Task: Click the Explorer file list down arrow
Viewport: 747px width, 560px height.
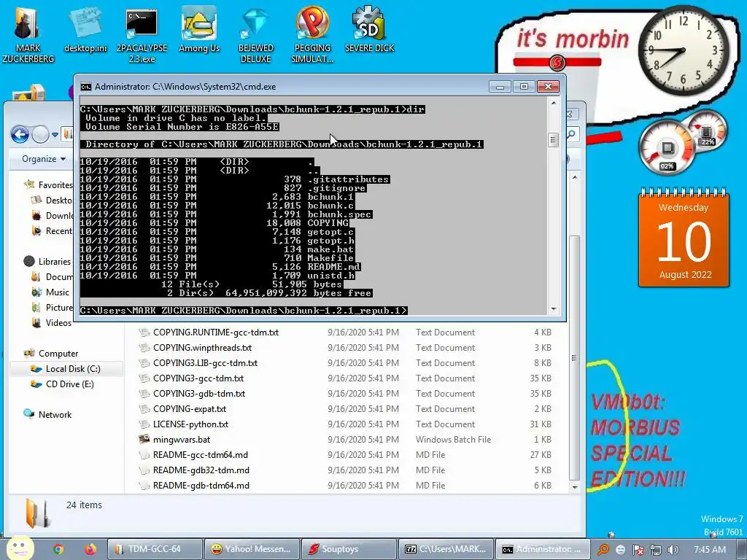Action: point(575,487)
